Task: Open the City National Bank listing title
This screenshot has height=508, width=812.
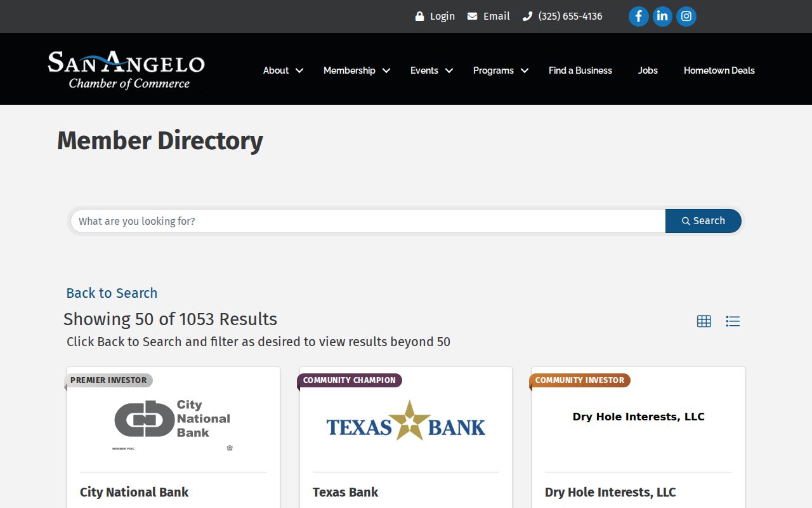Action: coord(134,492)
